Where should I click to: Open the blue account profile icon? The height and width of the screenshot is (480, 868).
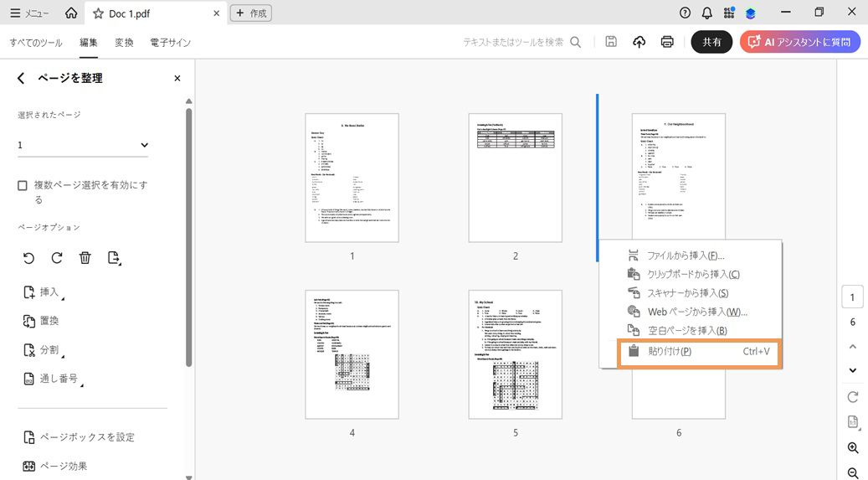[751, 13]
